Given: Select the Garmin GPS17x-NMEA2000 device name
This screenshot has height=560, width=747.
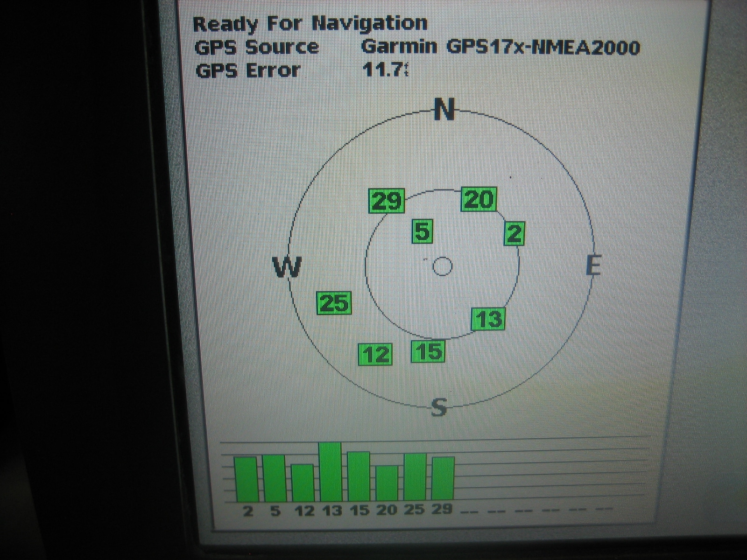Looking at the screenshot, I should tap(503, 46).
